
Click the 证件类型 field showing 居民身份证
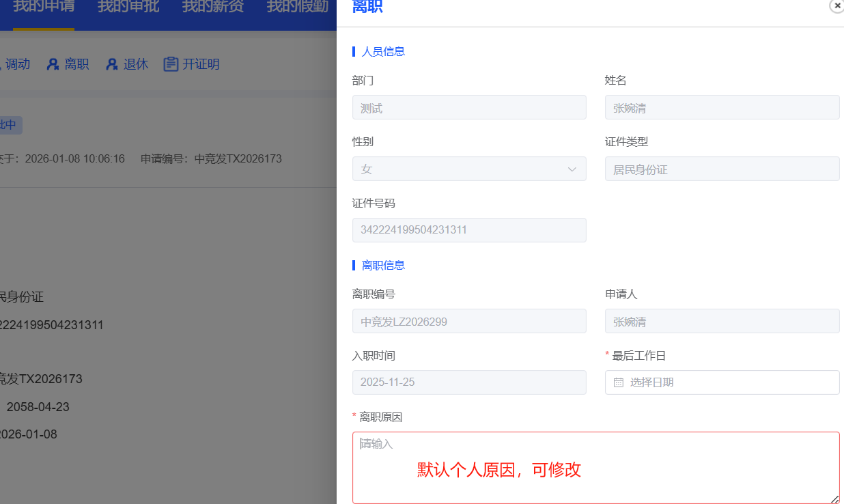(722, 169)
